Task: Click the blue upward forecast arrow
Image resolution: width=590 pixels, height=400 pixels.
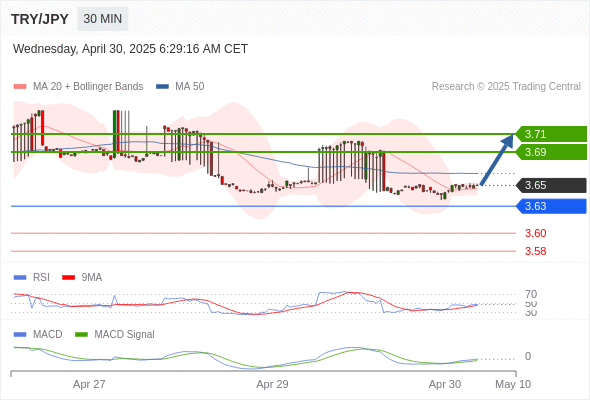Action: (x=497, y=160)
